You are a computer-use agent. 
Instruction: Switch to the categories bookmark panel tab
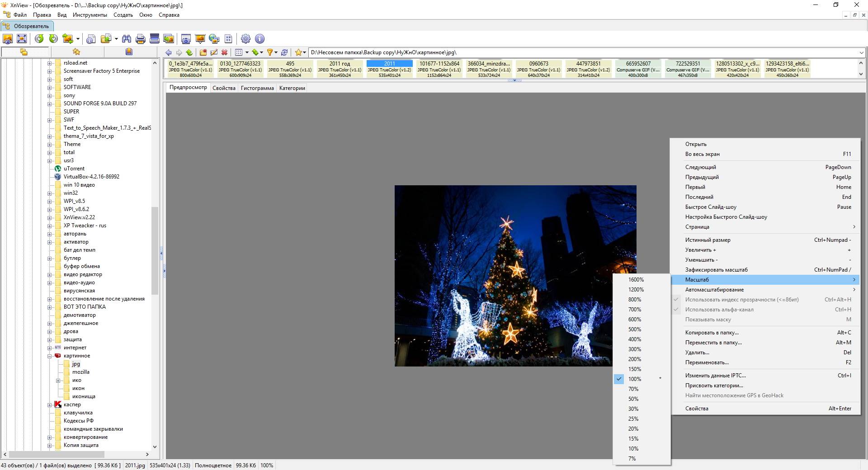(x=129, y=52)
